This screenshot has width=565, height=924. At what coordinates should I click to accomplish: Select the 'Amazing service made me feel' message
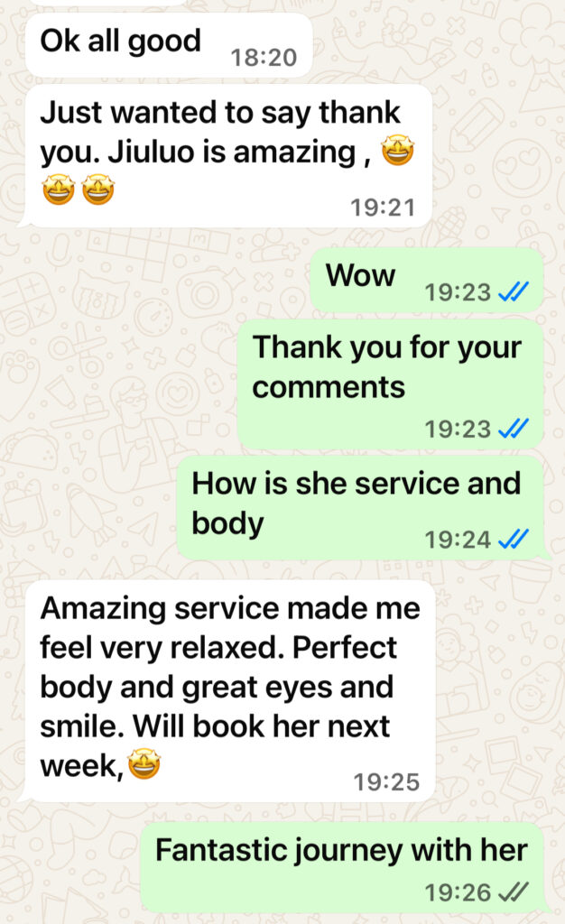coord(228,691)
